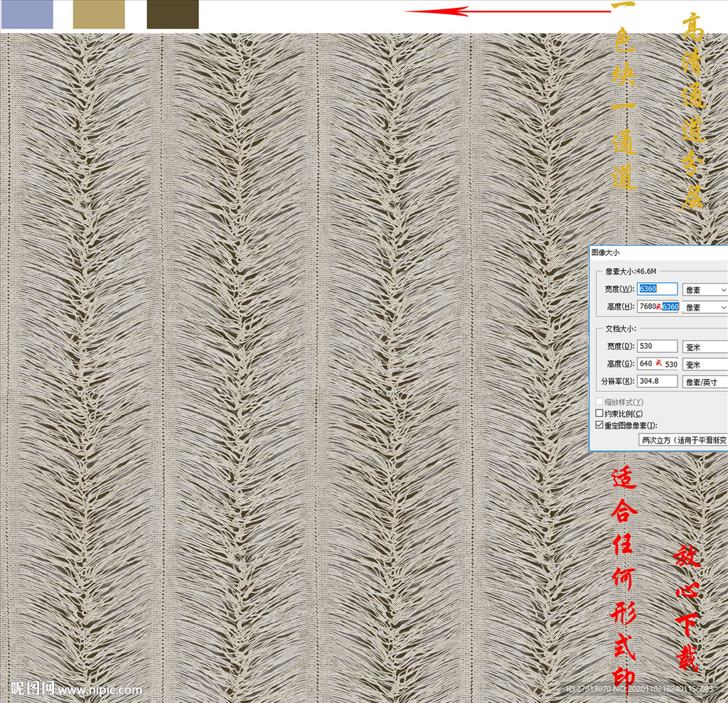Enable the 约束比例 (Constrain Proportions) checkbox
This screenshot has height=703, width=728.
[599, 413]
